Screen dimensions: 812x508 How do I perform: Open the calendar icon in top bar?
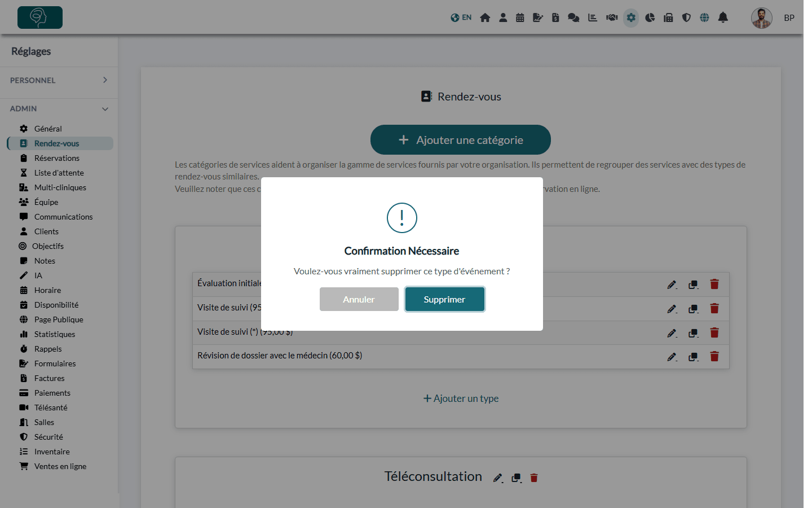(520, 17)
